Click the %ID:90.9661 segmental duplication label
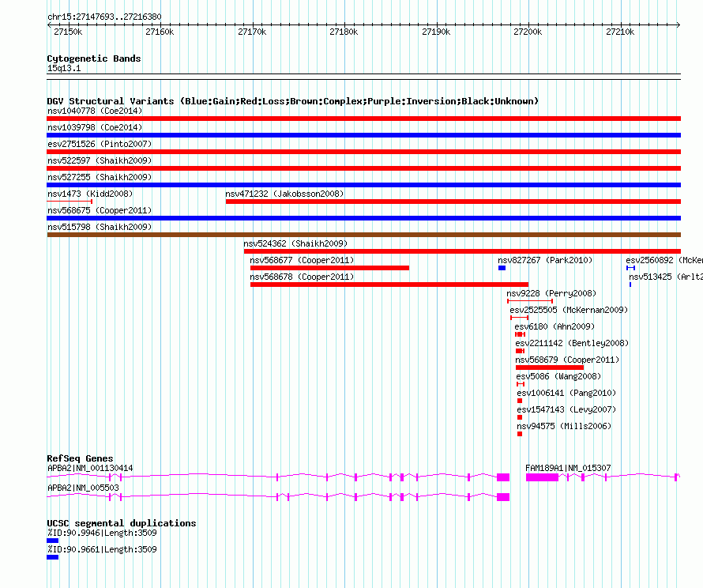703x588 pixels. [x=102, y=549]
